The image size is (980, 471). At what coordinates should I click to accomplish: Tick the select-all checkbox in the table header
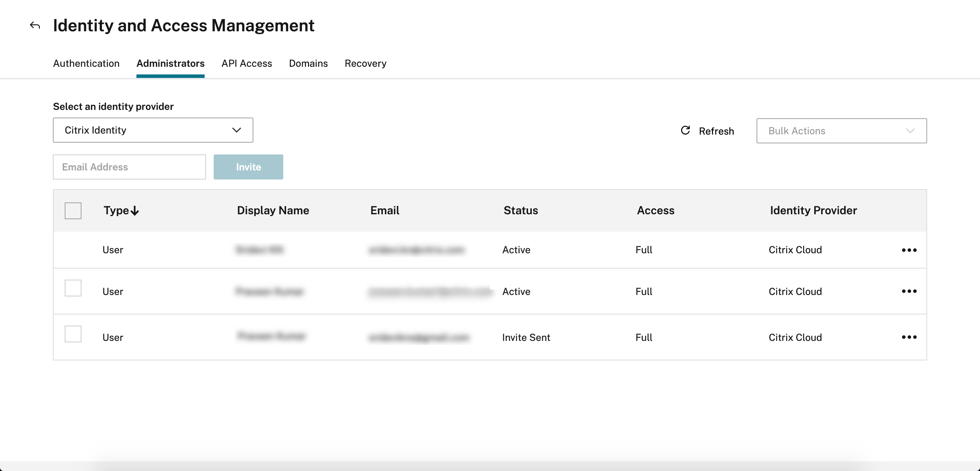(x=73, y=210)
